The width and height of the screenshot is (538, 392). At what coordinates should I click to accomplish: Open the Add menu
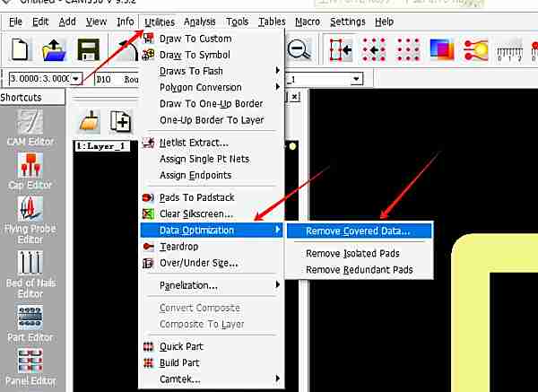coord(67,22)
